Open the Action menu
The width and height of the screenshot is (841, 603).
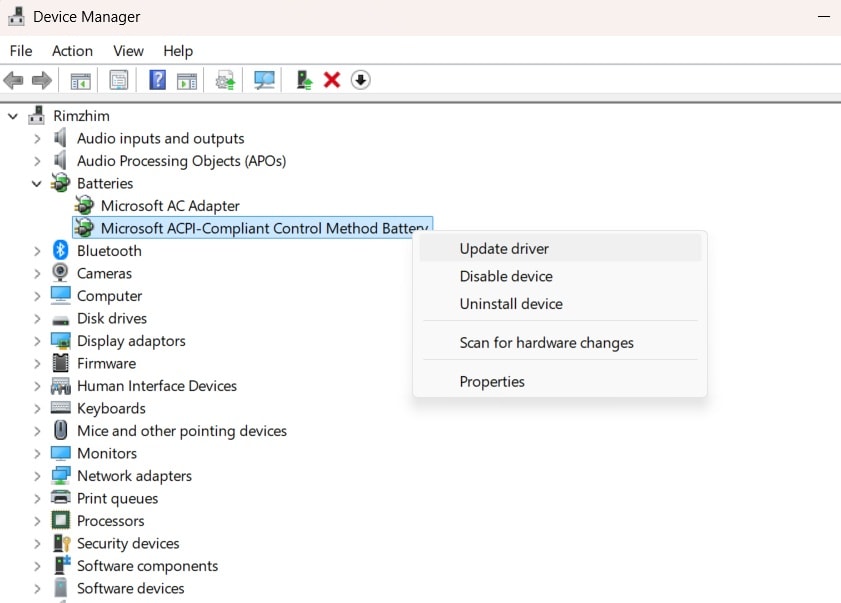pos(72,51)
